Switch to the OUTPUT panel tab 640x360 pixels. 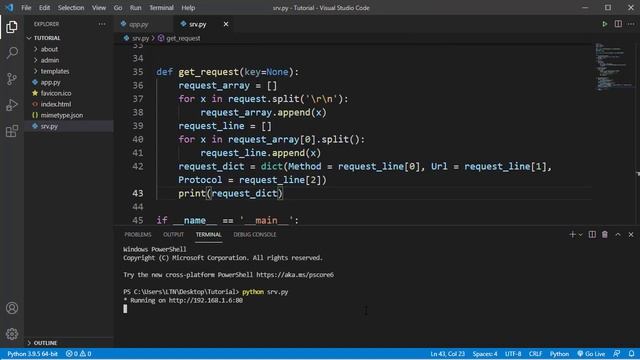[173, 235]
